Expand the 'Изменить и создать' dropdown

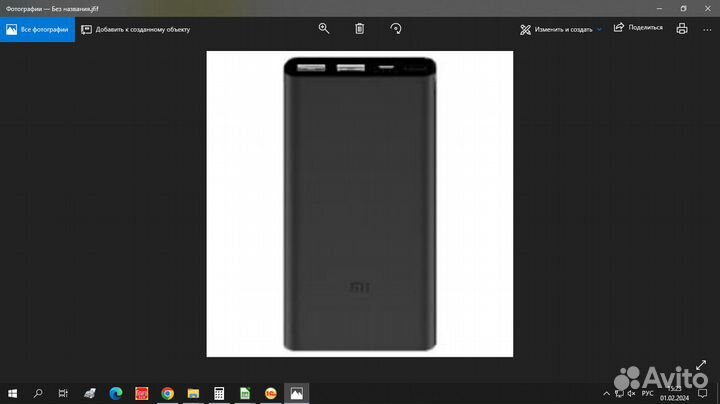point(560,29)
